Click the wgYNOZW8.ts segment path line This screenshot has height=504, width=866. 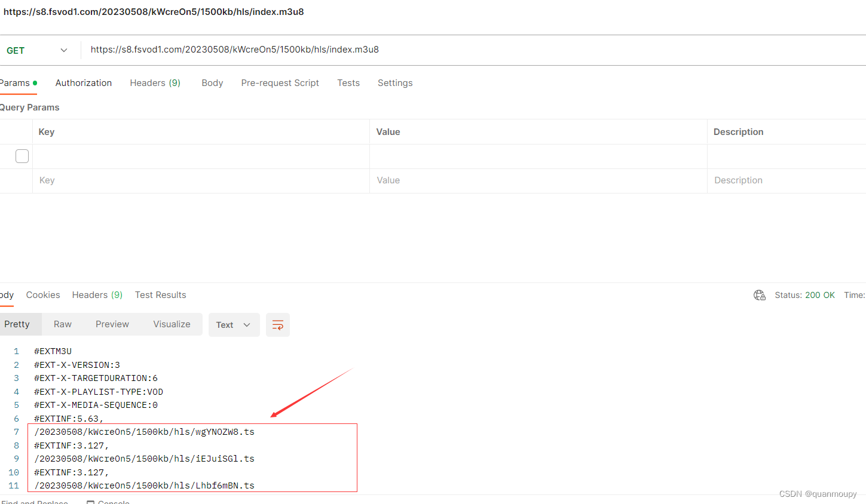coord(145,432)
